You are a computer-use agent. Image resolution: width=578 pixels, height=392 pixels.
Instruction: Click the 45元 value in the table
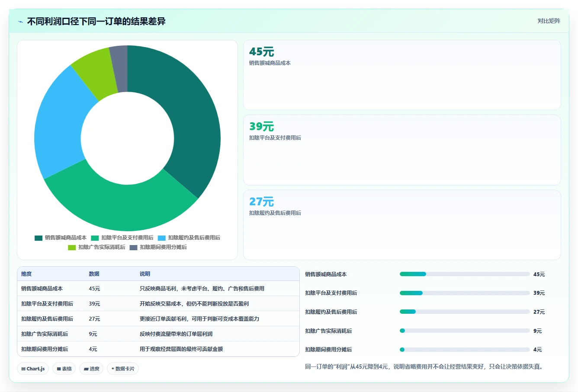coord(94,289)
